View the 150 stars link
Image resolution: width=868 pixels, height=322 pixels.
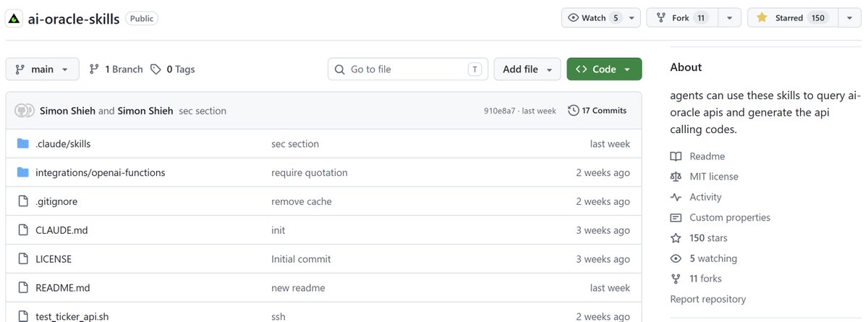699,238
